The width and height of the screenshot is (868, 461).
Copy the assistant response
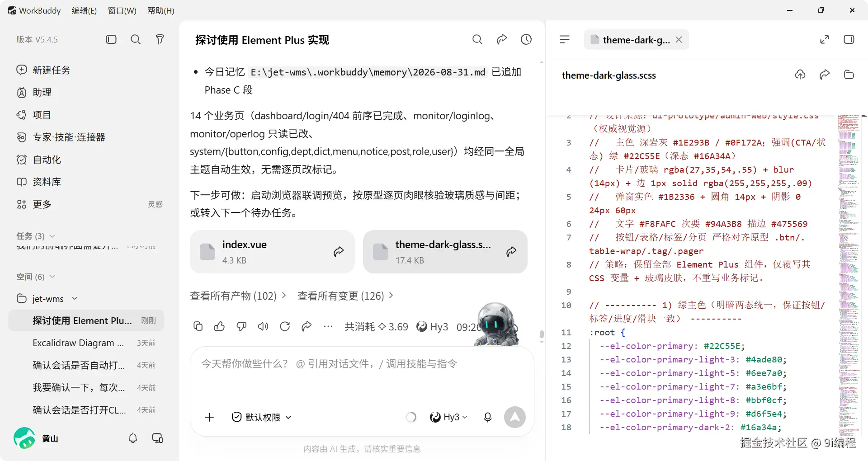(x=198, y=326)
